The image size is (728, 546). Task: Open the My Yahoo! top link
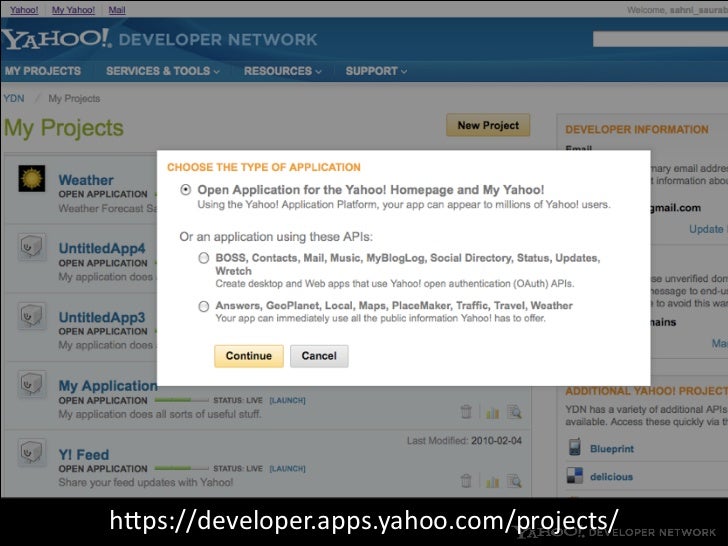[73, 10]
